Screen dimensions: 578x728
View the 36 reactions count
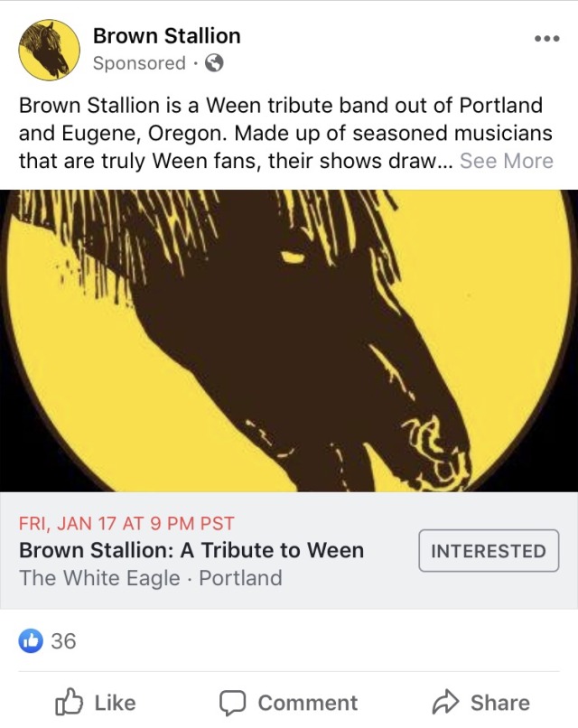63,641
